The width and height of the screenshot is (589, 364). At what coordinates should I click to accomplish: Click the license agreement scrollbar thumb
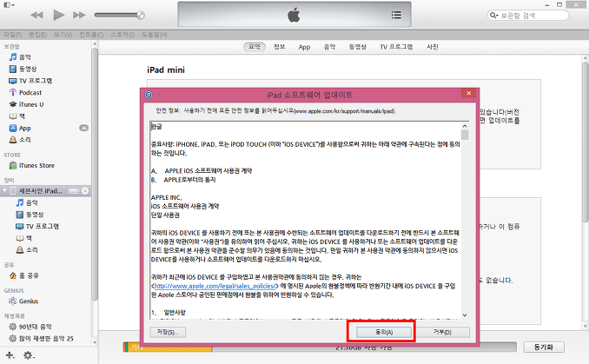pos(465,135)
